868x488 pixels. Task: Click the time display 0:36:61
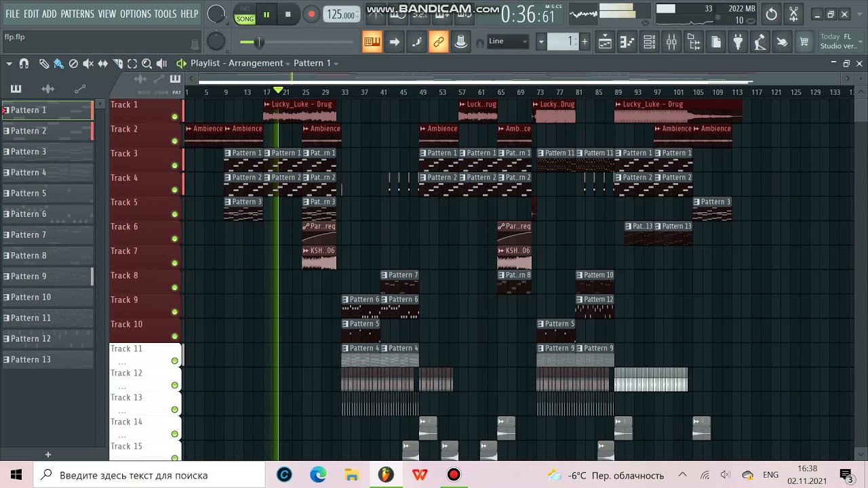[x=528, y=14]
